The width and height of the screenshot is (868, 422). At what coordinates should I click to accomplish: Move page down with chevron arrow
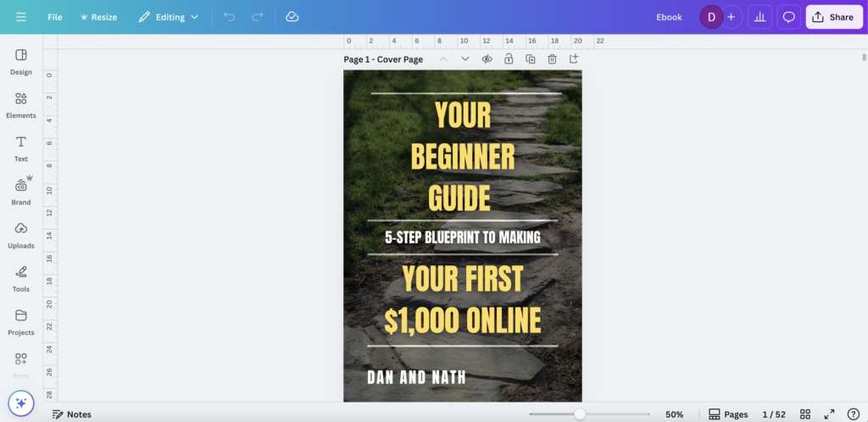465,59
